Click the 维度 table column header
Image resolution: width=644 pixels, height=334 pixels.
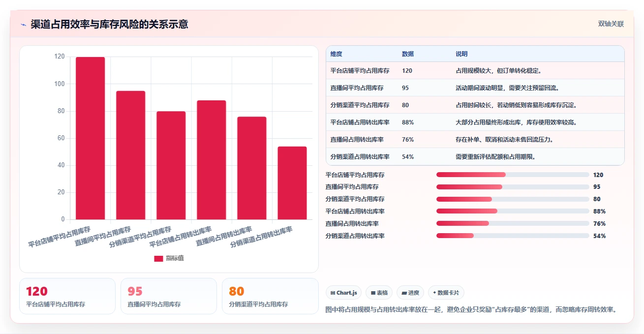337,54
